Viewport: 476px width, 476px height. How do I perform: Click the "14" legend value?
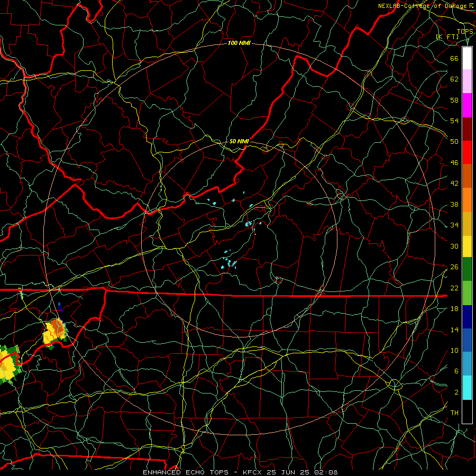click(454, 329)
